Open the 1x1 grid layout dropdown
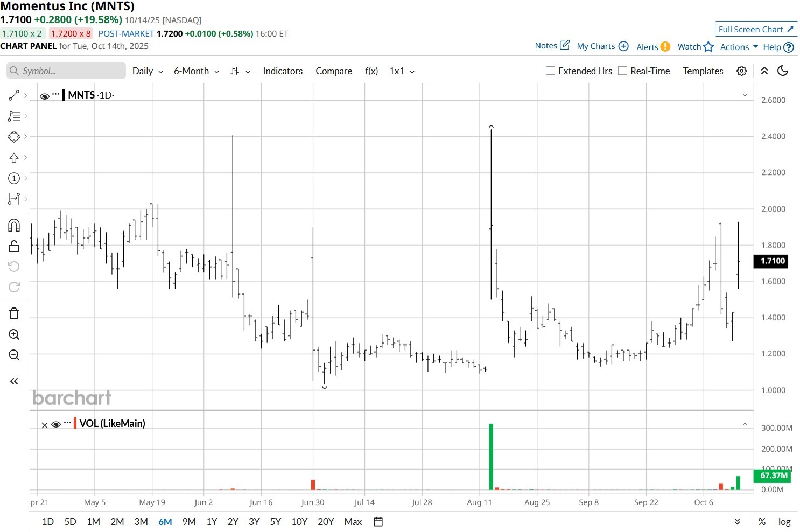This screenshot has width=800, height=532. point(402,71)
